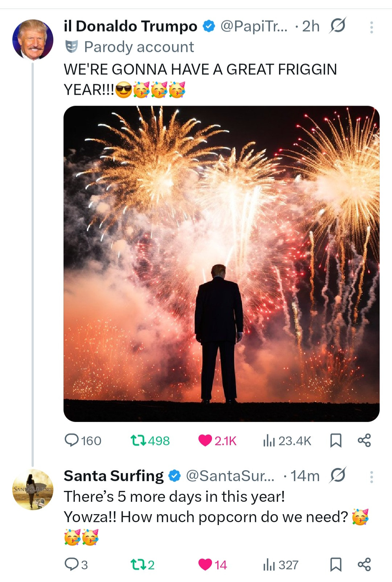Open more options for il Donaldo Trumpo post

coord(371,27)
